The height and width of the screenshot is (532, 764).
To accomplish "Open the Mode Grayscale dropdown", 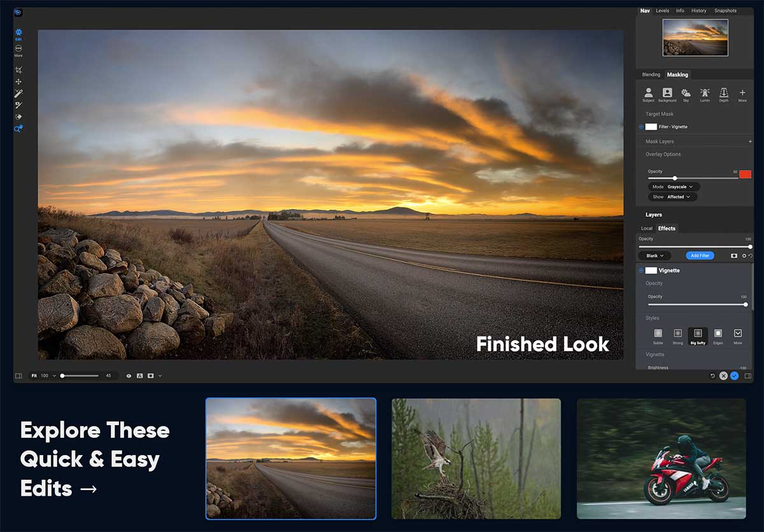I will (674, 187).
